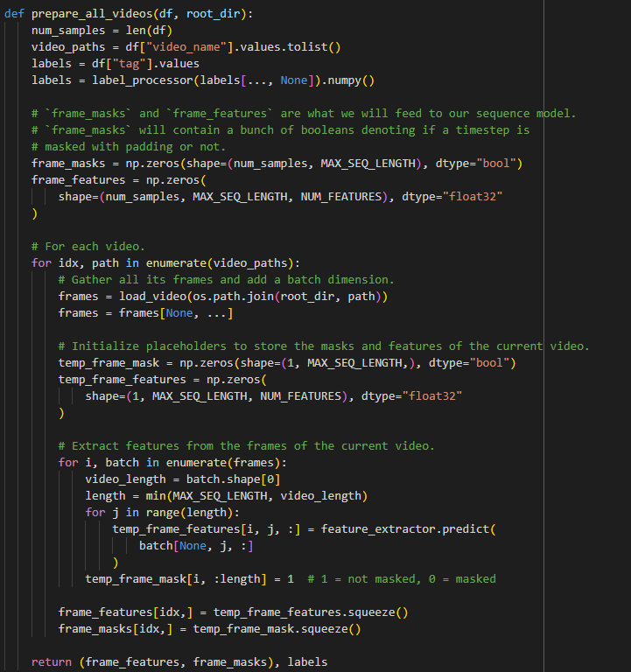Click the "1 = not masked, 0 = masked" comment
Screen dimensions: 631x672
click(x=402, y=578)
